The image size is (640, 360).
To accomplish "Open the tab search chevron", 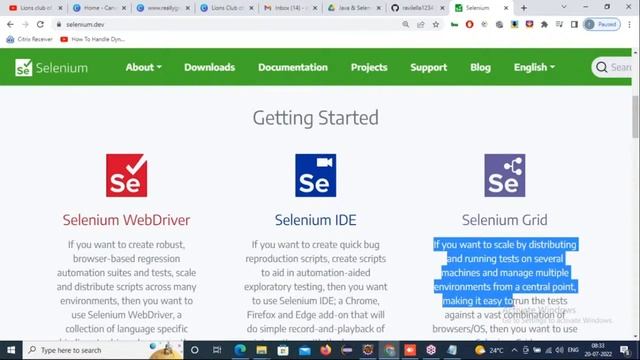I will point(564,7).
